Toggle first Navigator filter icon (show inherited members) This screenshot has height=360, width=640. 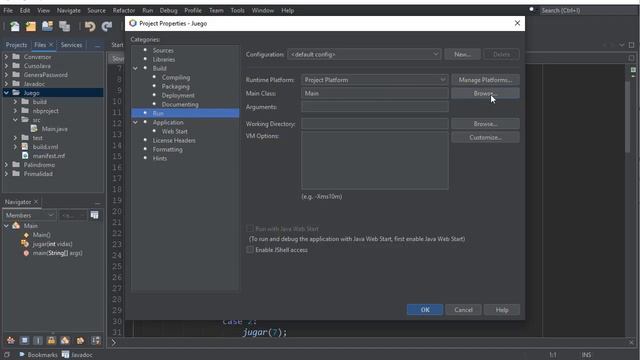tap(11, 340)
